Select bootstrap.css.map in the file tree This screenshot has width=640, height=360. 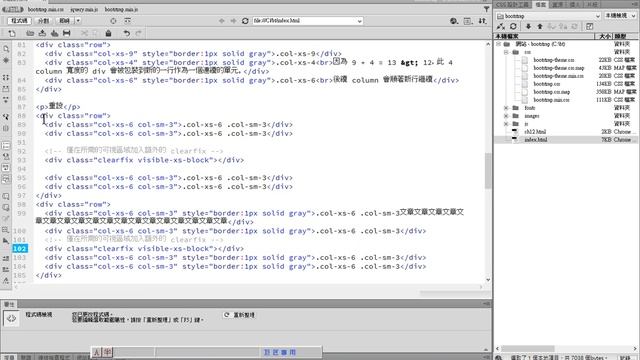click(x=551, y=92)
